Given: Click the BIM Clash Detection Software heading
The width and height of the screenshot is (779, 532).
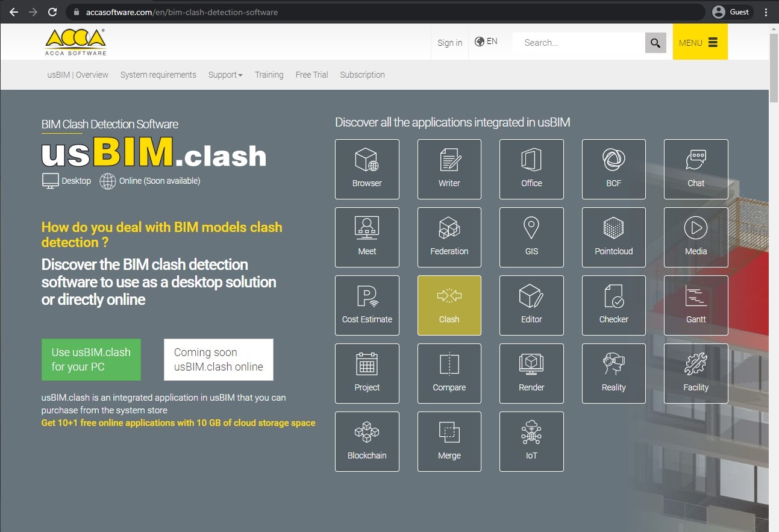Looking at the screenshot, I should click(110, 124).
